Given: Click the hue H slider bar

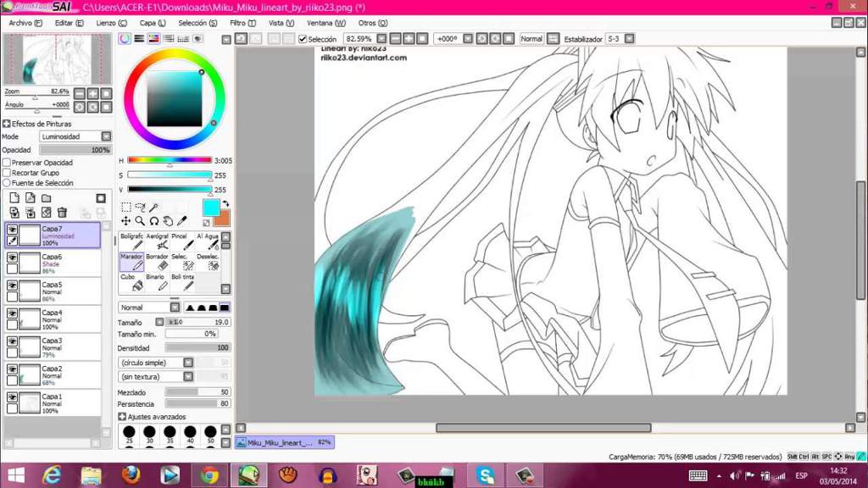Looking at the screenshot, I should click(x=170, y=160).
